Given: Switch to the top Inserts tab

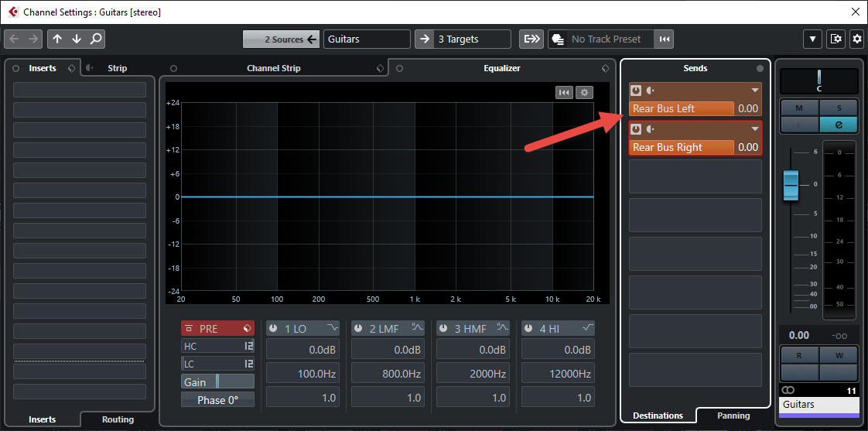Looking at the screenshot, I should point(43,68).
